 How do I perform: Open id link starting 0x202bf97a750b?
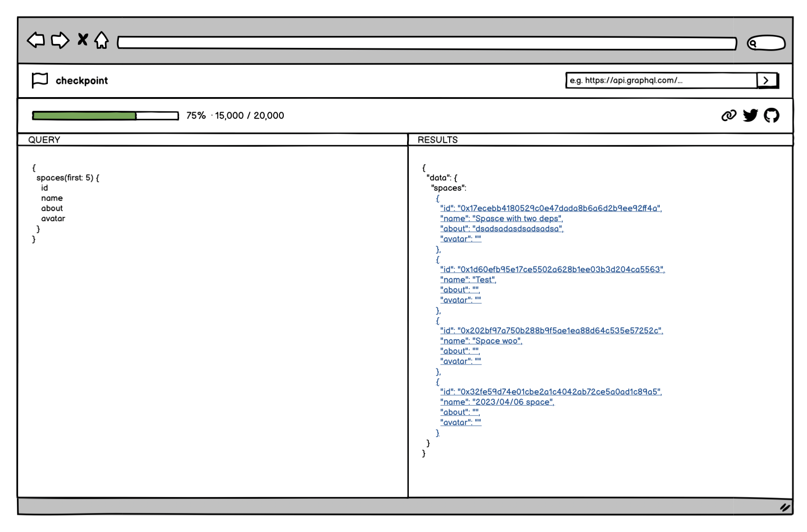point(552,331)
